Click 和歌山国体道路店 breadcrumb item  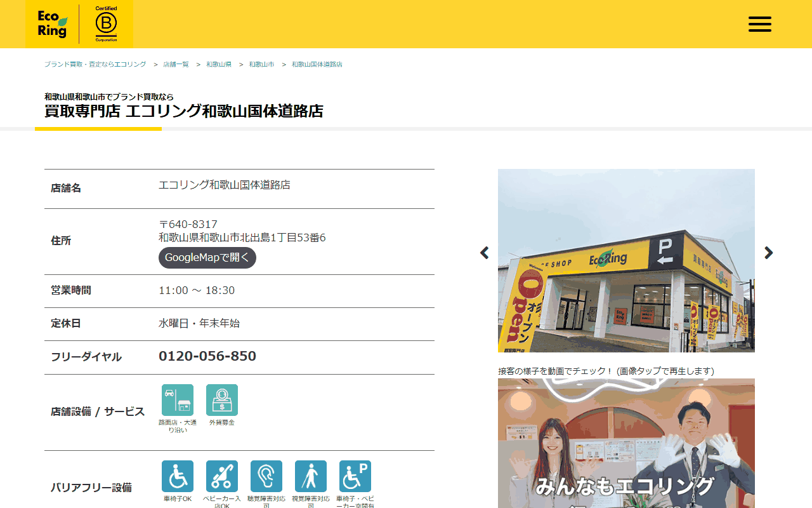317,65
